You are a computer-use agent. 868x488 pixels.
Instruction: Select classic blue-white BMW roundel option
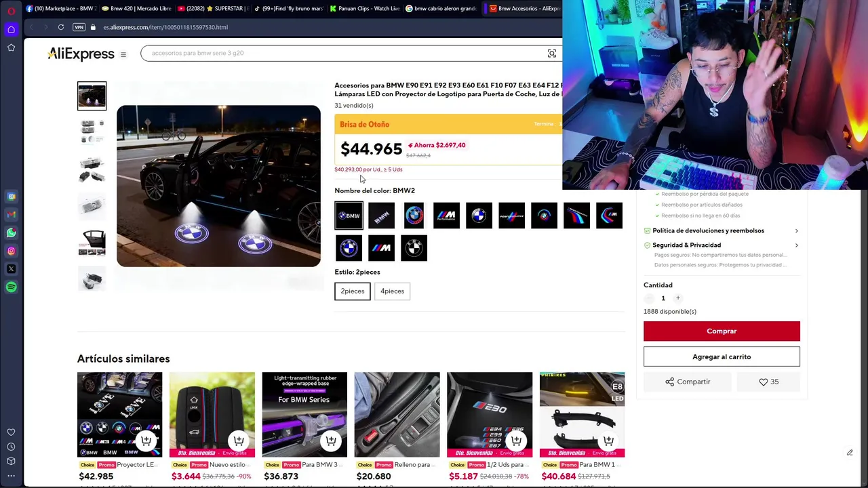pyautogui.click(x=479, y=216)
